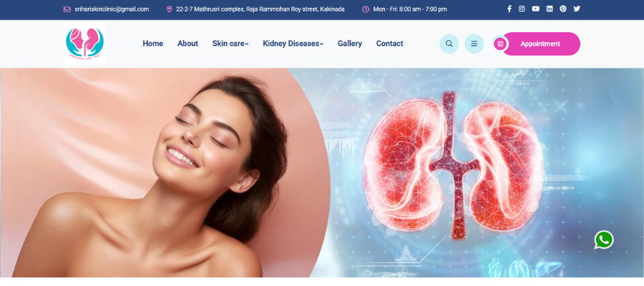
Task: Open the YouTube channel icon
Action: pyautogui.click(x=535, y=9)
